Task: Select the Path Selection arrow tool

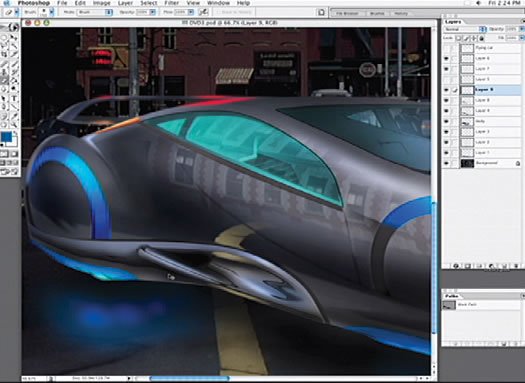Action: [x=4, y=98]
